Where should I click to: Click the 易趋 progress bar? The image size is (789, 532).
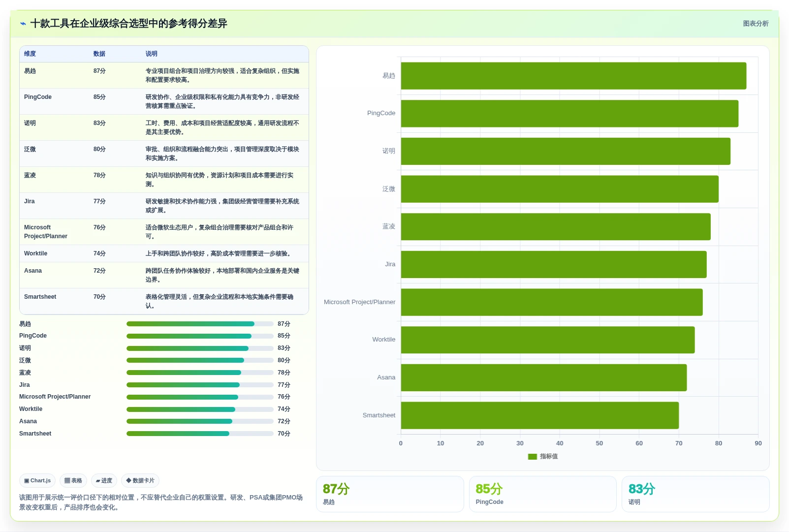coord(200,324)
